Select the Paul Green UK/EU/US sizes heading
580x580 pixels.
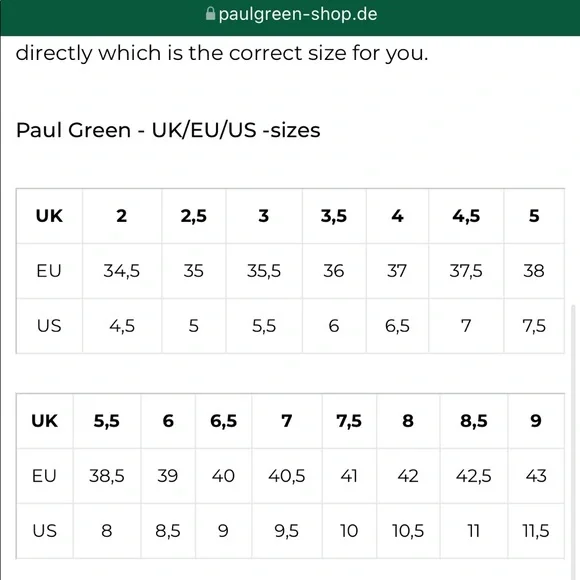click(x=168, y=130)
